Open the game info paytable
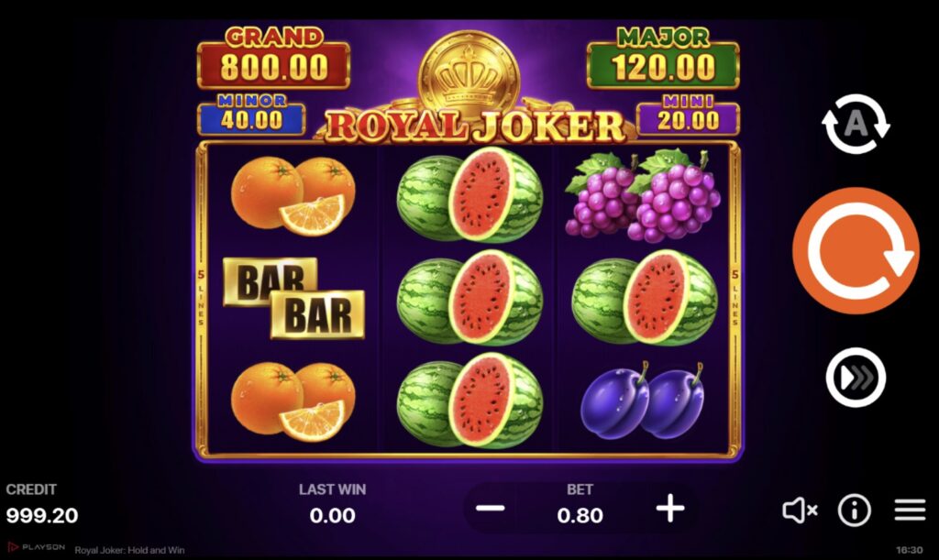The width and height of the screenshot is (939, 560). 854,511
